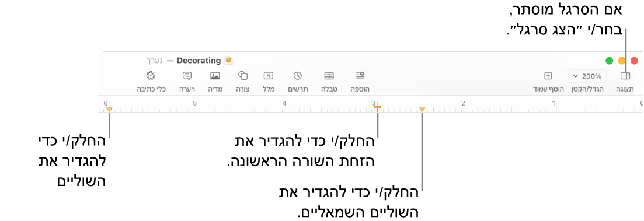Open the 200% zoom dropdown
This screenshot has height=221, width=644.
click(x=587, y=76)
